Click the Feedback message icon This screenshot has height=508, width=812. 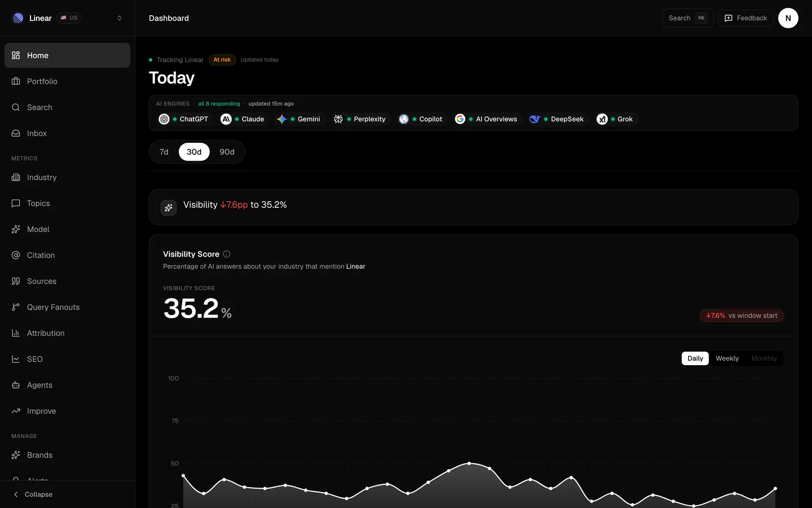[x=728, y=18]
